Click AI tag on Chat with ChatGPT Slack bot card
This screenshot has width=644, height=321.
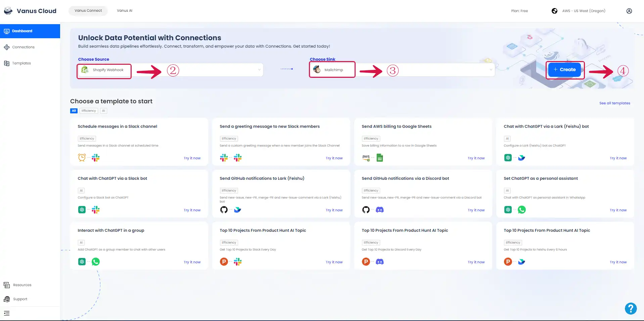(x=81, y=191)
